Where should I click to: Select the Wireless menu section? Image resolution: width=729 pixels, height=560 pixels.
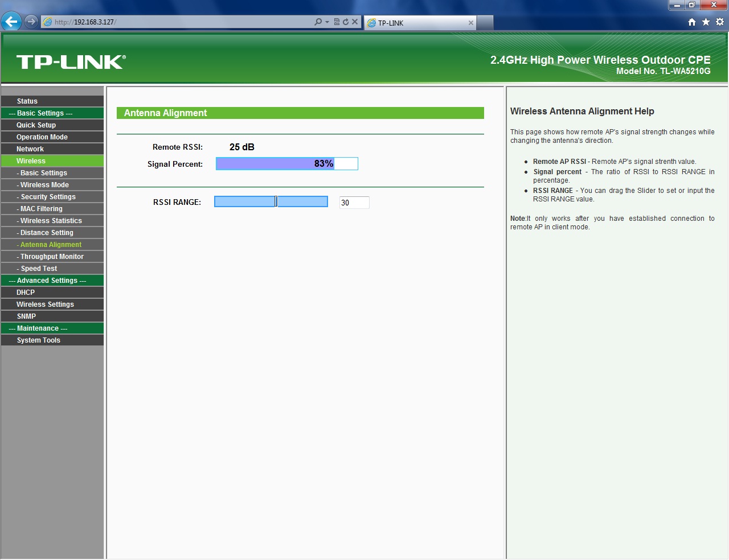point(52,161)
